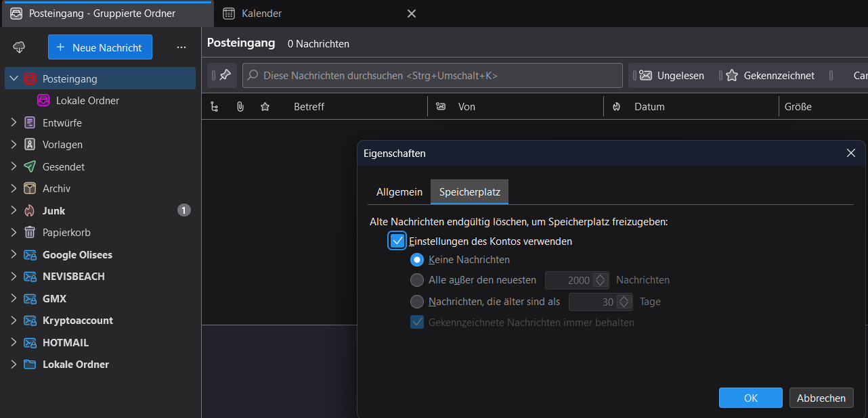Screen dimensions: 868x418
Task: Expand the Entwürfe folder tree
Action: pos(14,123)
